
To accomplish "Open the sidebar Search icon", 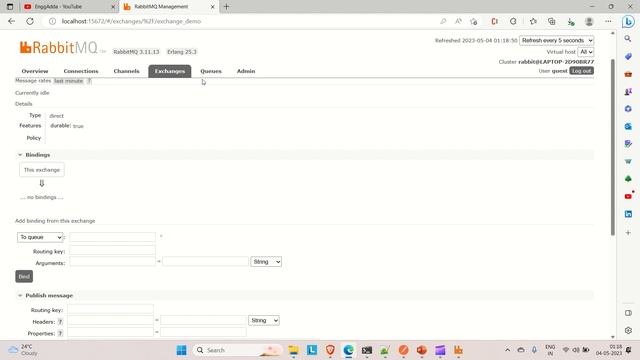I will tap(628, 39).
